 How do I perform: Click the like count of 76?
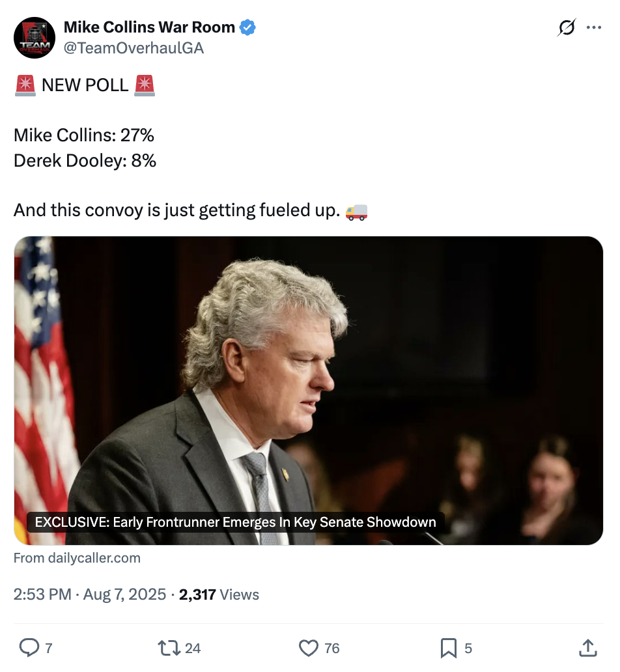(x=332, y=648)
